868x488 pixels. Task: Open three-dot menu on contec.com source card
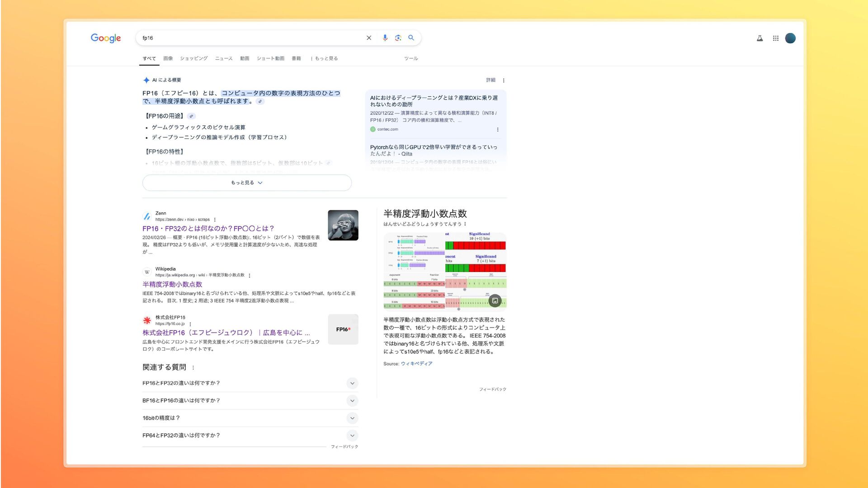point(498,130)
